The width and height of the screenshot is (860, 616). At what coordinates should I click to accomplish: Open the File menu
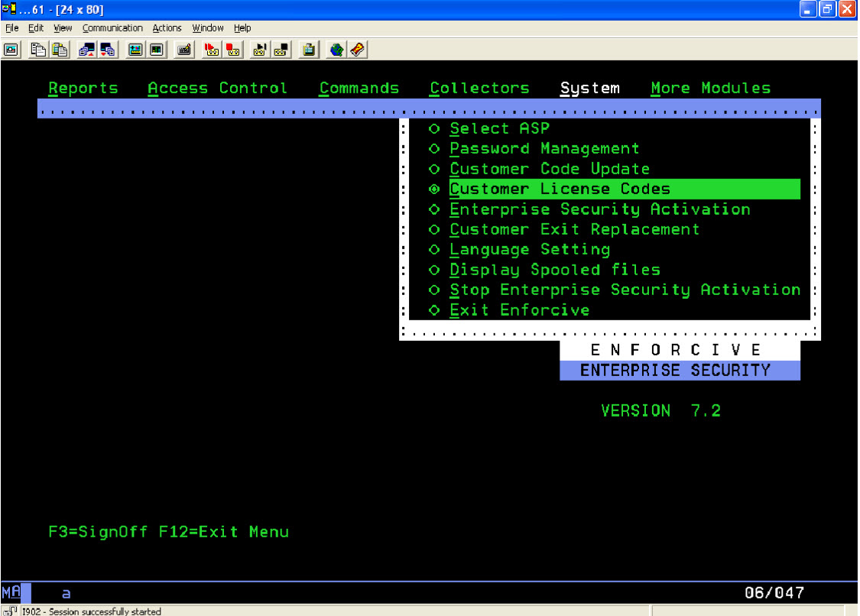(12, 28)
